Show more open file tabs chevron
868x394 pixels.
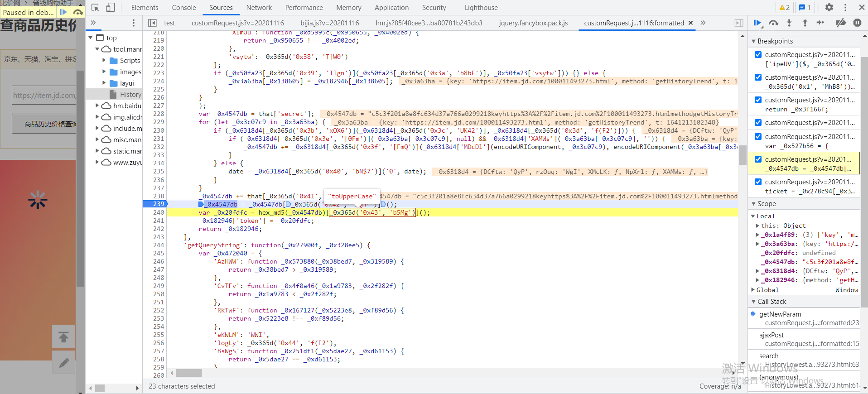pos(703,23)
